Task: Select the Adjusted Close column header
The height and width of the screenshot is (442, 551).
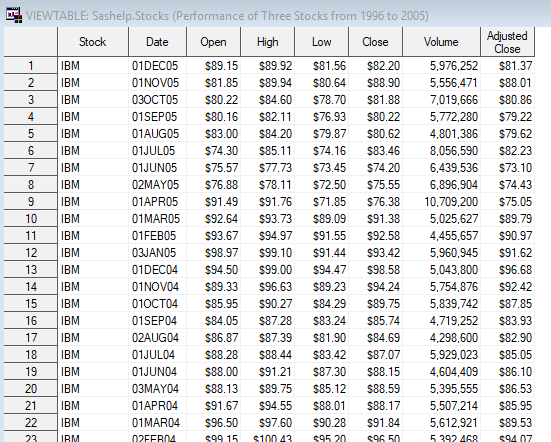Action: pos(507,42)
